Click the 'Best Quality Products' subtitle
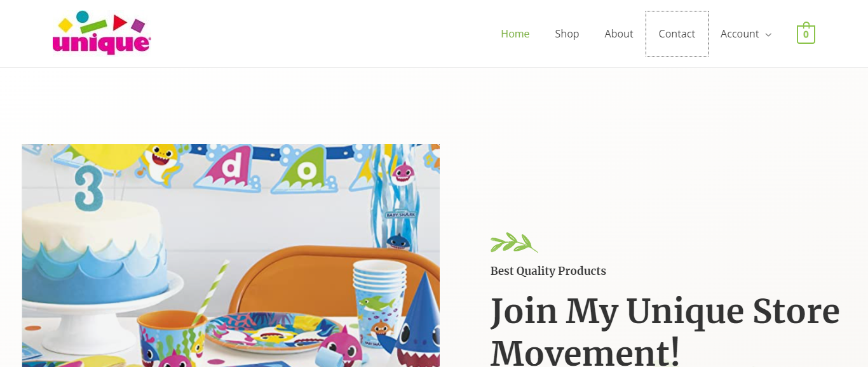This screenshot has width=868, height=367. click(548, 271)
